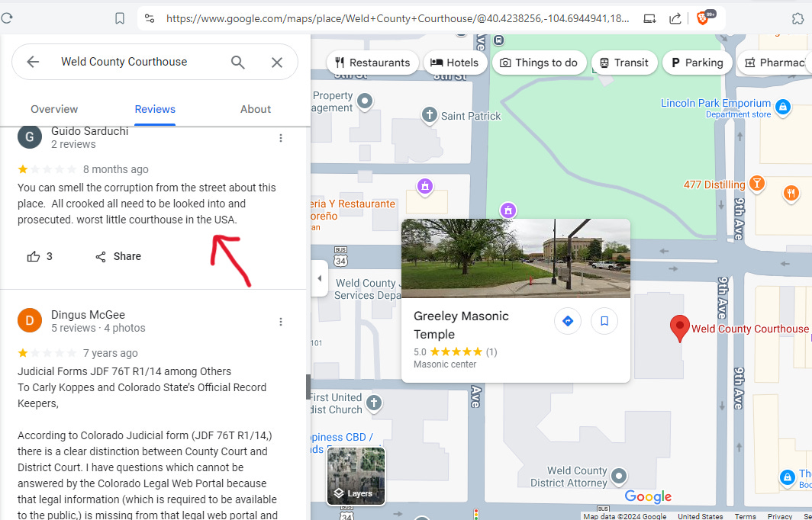Click the United States region link

(700, 516)
